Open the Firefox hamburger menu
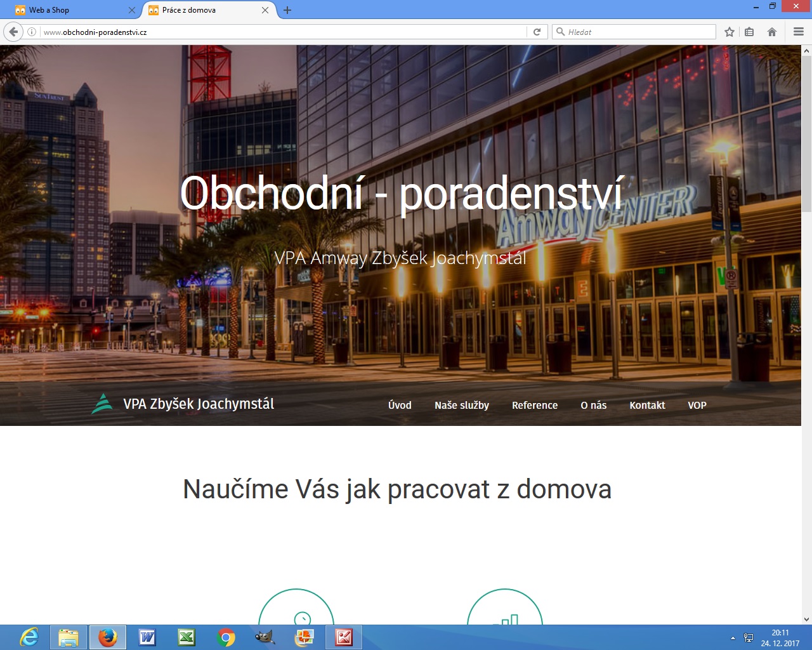Image resolution: width=812 pixels, height=650 pixels. tap(799, 32)
